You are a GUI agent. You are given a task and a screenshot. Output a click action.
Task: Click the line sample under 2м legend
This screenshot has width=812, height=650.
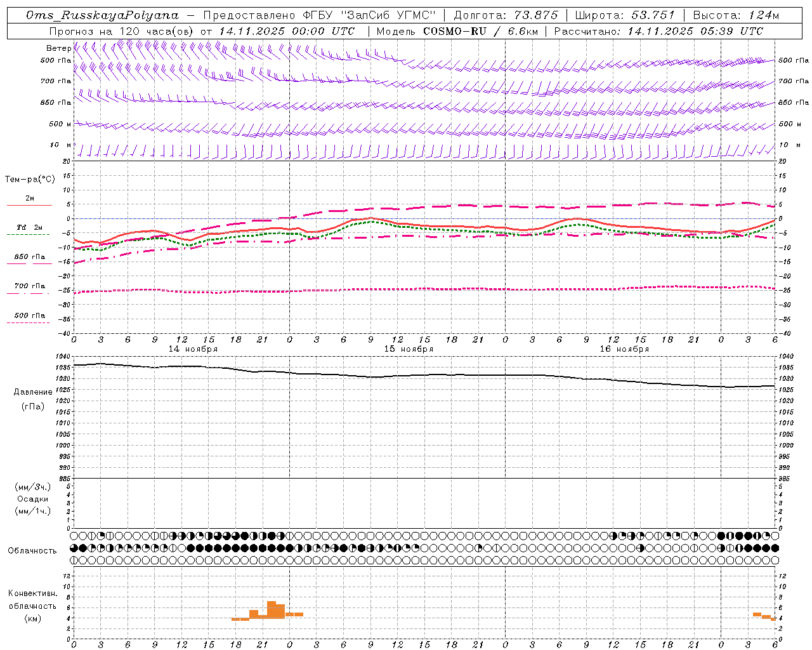pos(29,205)
